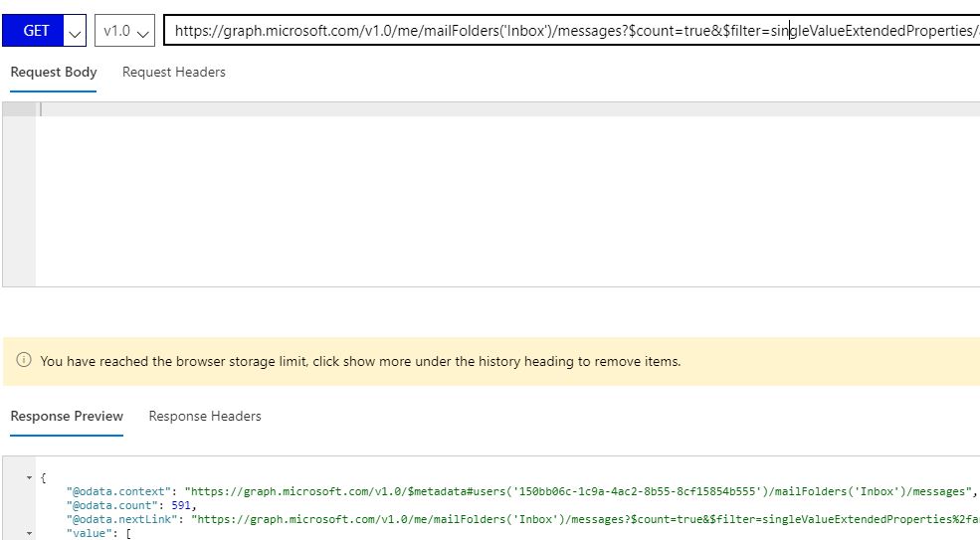Click the "value" key in response
The width and height of the screenshot is (980, 540).
click(x=90, y=533)
